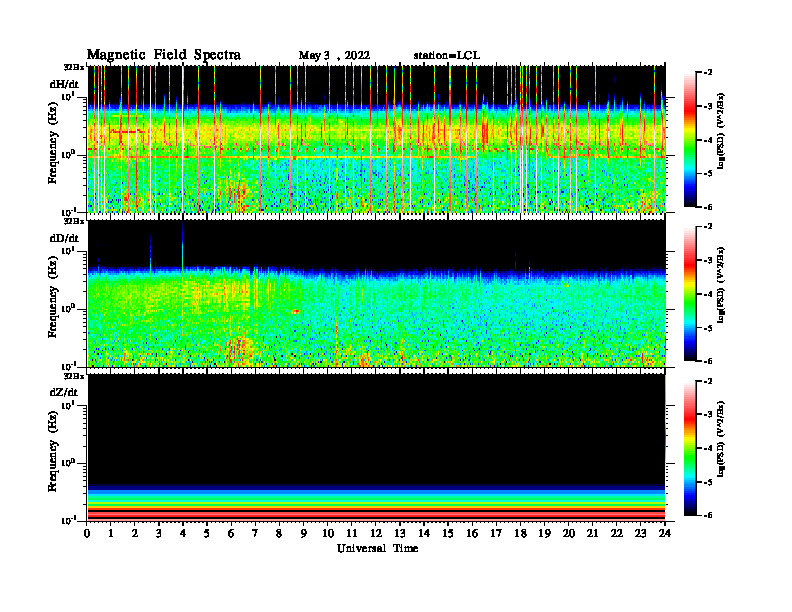792x612 pixels.
Task: Click the "-4" tick of the dD/dt color bar
Action: (708, 294)
